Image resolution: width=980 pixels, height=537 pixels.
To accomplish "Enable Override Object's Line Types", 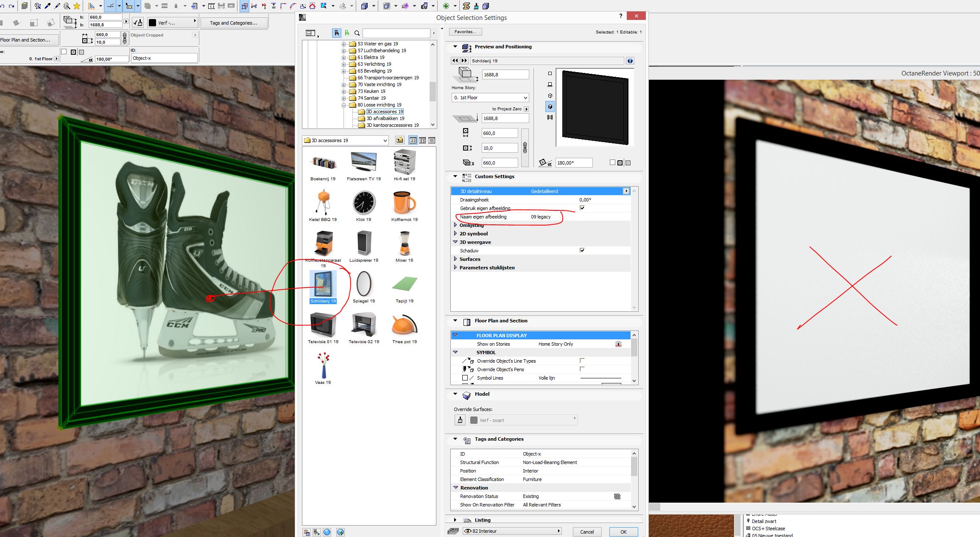I will pos(582,361).
